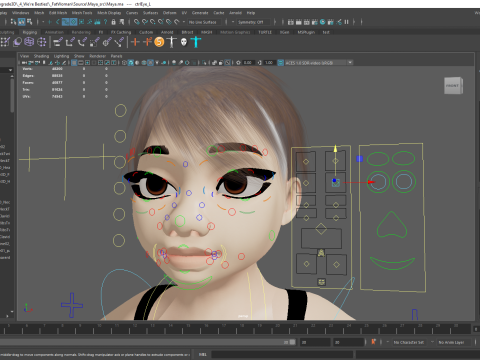Select the green mouth smile control curve
This screenshot has height=360, width=480.
coord(392,263)
